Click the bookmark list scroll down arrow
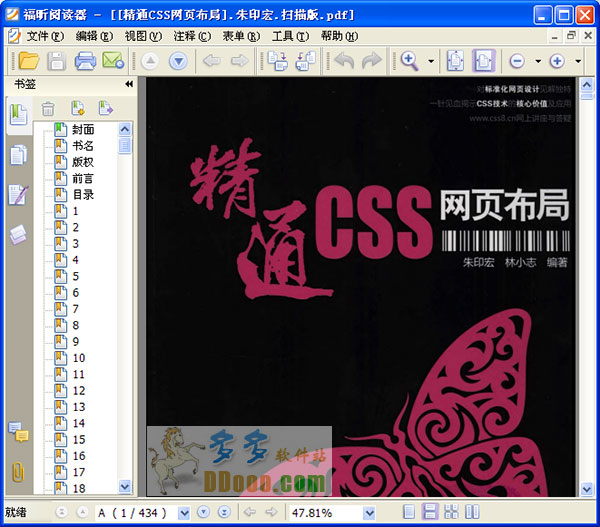Image resolution: width=600 pixels, height=527 pixels. click(x=125, y=486)
